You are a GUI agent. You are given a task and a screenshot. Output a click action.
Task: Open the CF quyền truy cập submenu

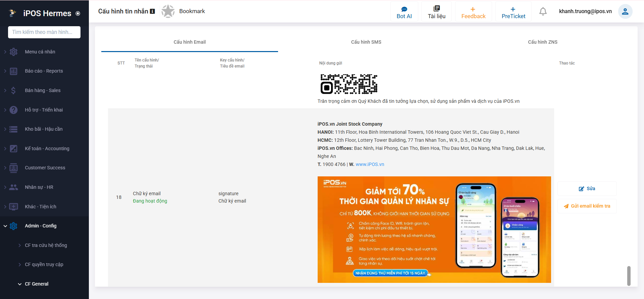(44, 264)
